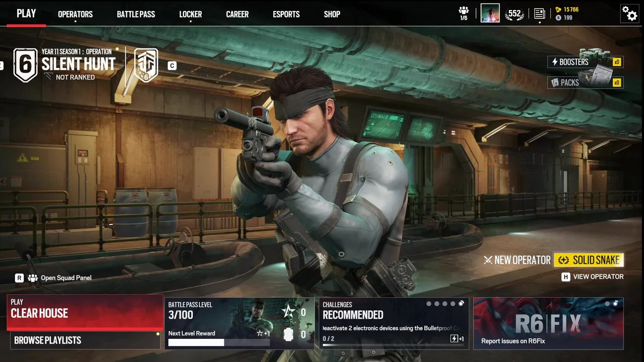Image resolution: width=644 pixels, height=362 pixels.
Task: Click the renown currency icon beside 15766
Action: pos(558,10)
